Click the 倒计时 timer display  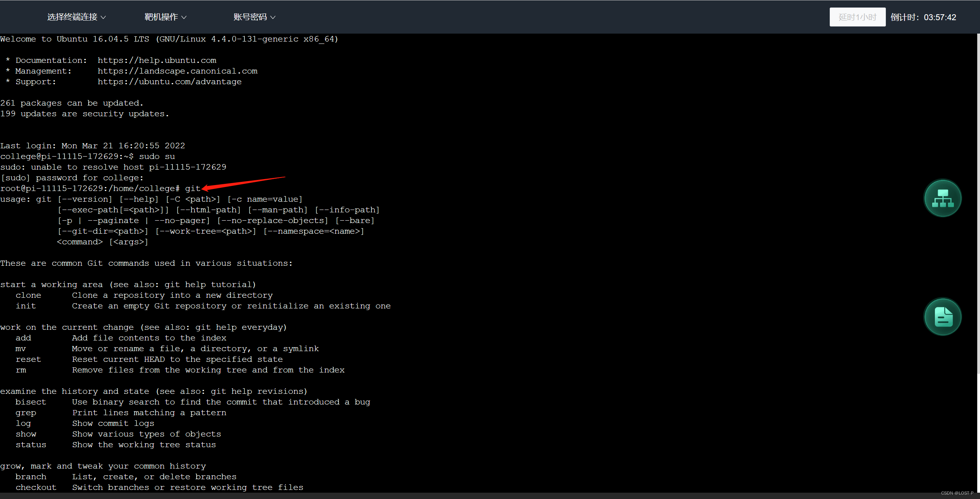(x=923, y=17)
